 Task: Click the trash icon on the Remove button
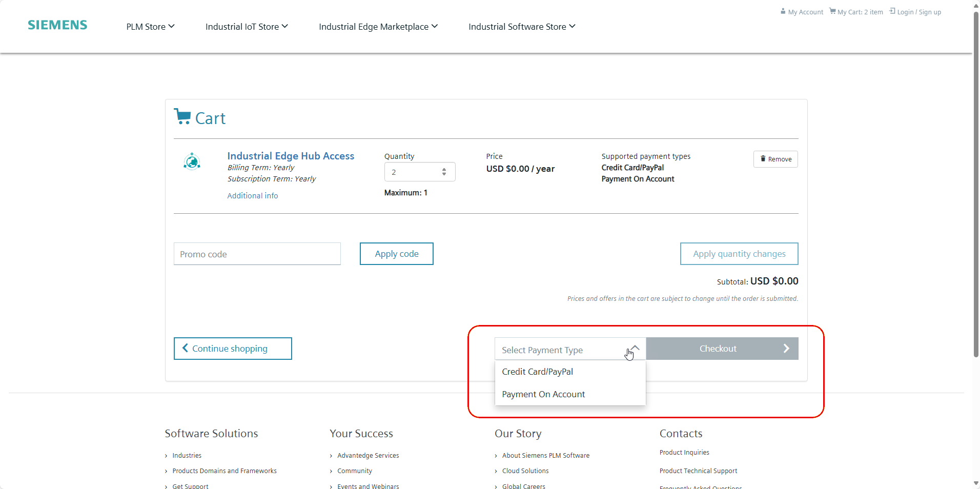(x=763, y=159)
